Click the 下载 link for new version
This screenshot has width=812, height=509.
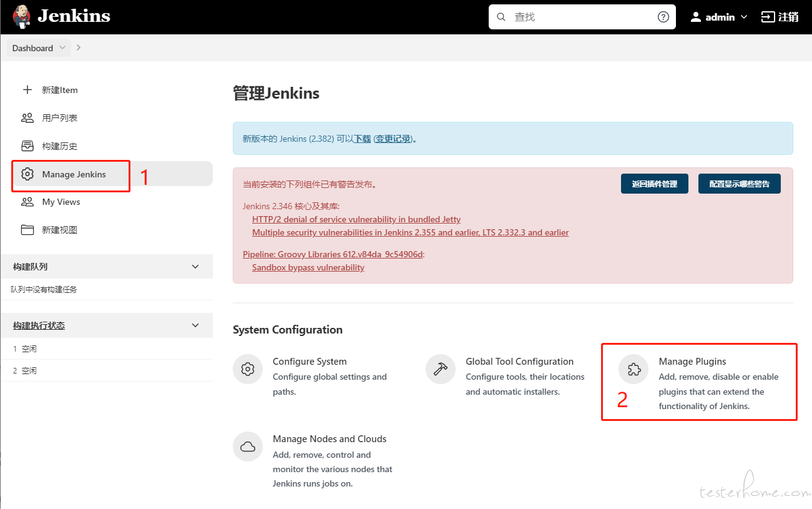click(x=363, y=139)
